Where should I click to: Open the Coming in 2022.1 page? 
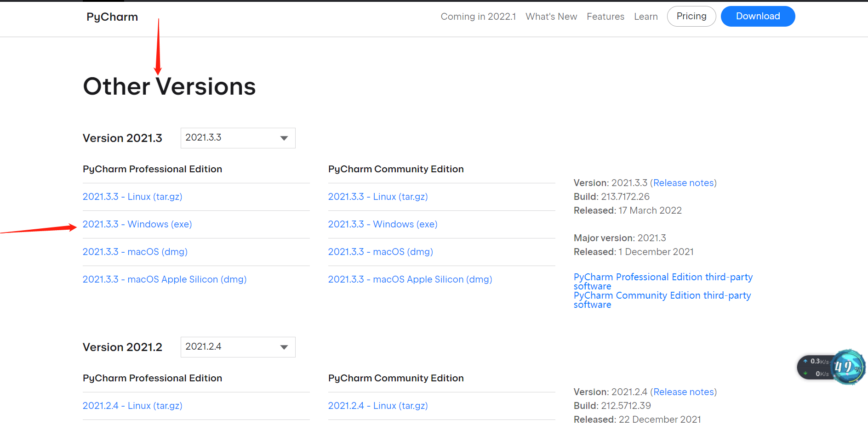[478, 17]
